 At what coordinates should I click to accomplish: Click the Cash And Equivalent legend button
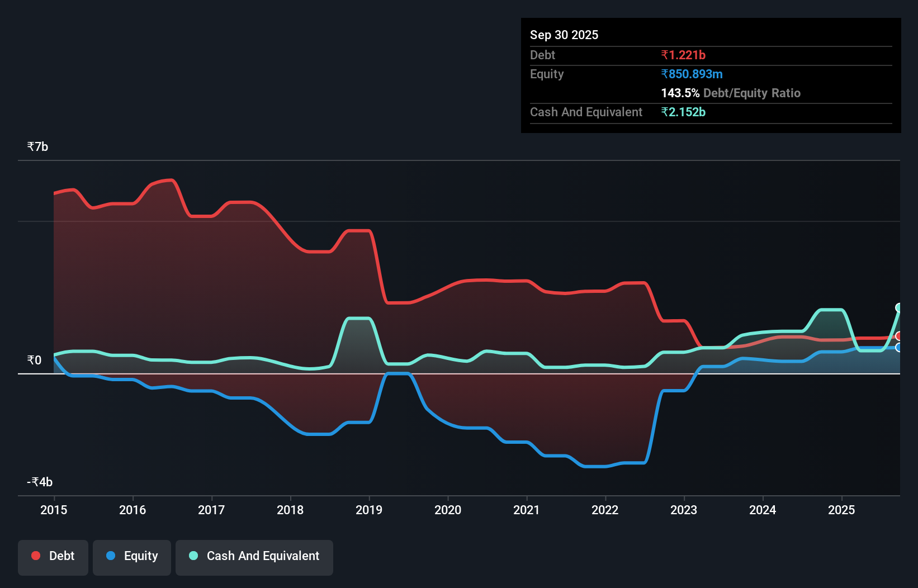pyautogui.click(x=263, y=556)
